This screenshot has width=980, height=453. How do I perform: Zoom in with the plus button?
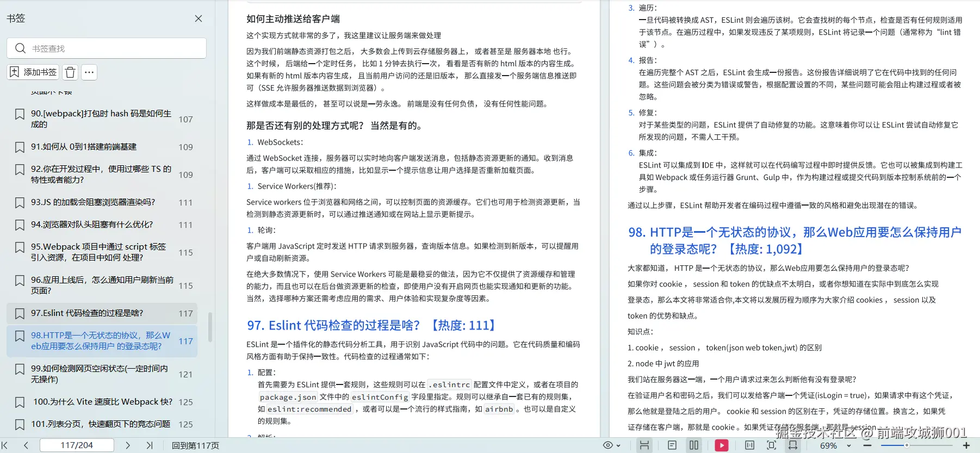tap(966, 445)
